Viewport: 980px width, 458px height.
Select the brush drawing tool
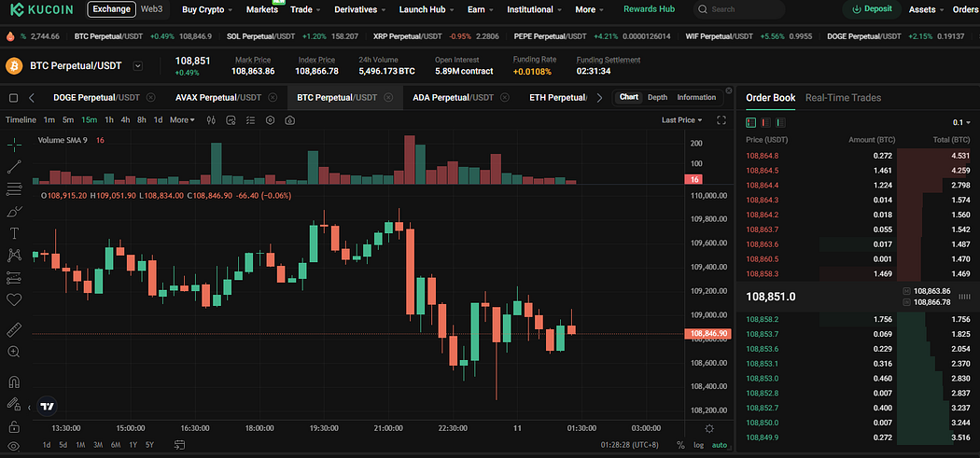click(x=14, y=211)
